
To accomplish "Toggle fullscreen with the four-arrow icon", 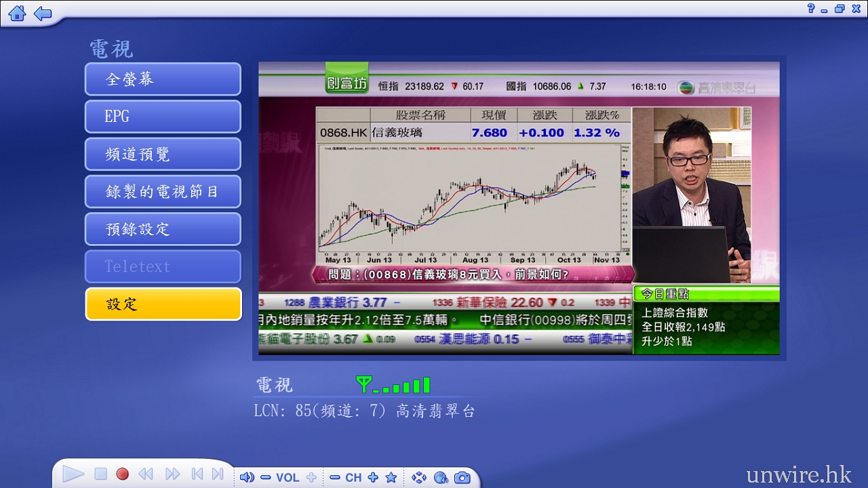I will tap(419, 478).
